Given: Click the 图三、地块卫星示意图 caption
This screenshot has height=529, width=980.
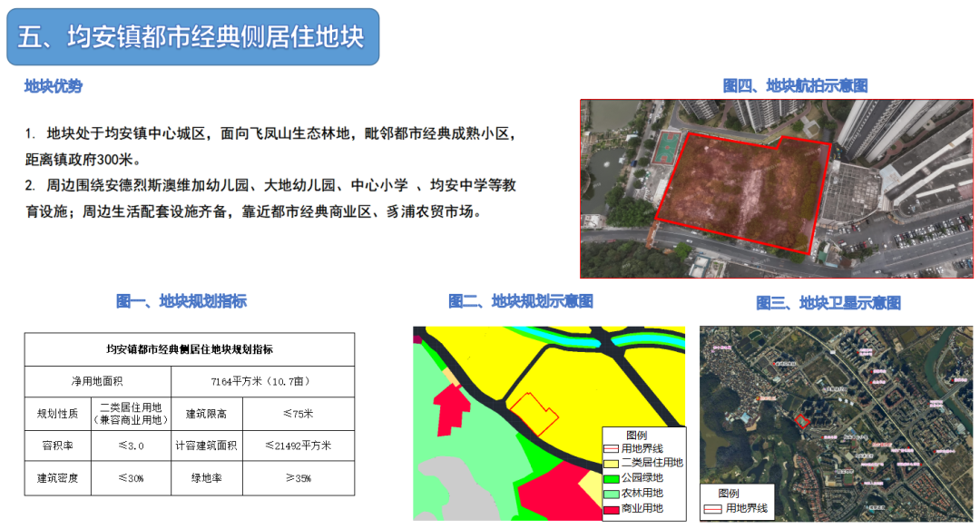Looking at the screenshot, I should click(x=828, y=303).
